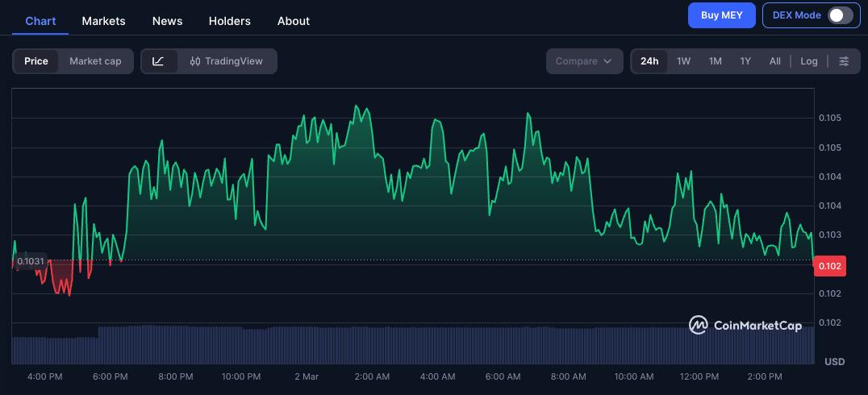
Task: Open chart settings sliders icon
Action: (844, 61)
